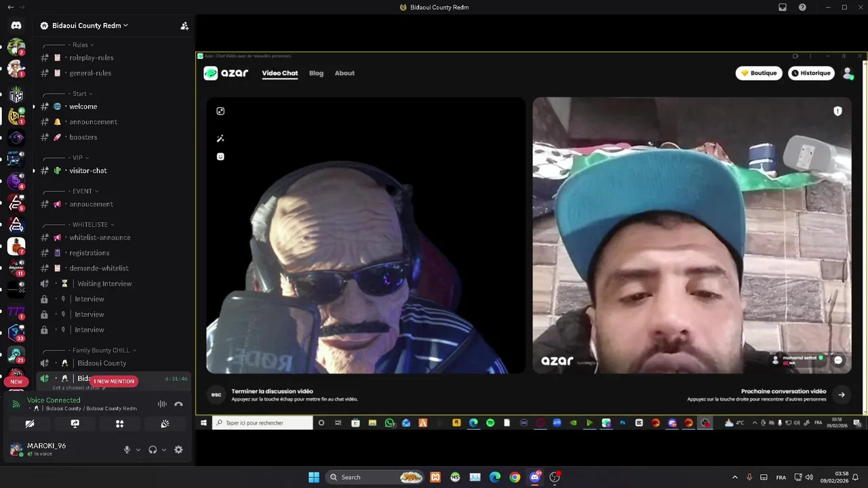Open Spotify in the streamed Windows taskbar
Viewport: 868px width, 488px height.
pos(490,423)
